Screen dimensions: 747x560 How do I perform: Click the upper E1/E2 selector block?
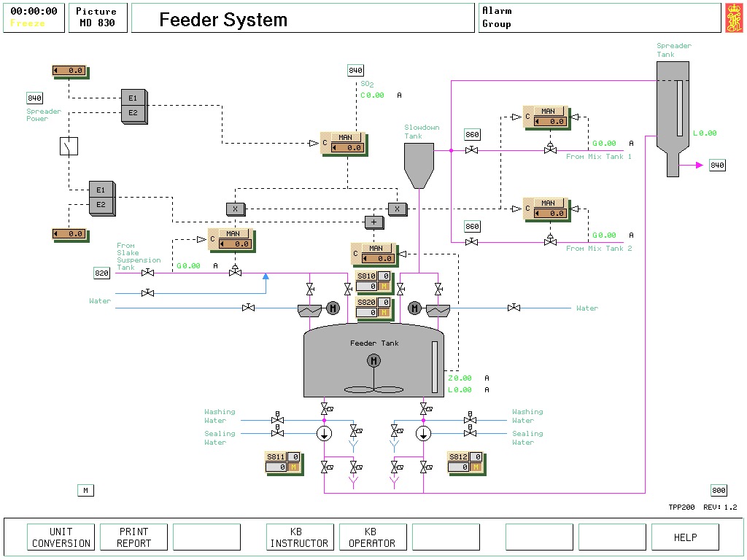[134, 106]
